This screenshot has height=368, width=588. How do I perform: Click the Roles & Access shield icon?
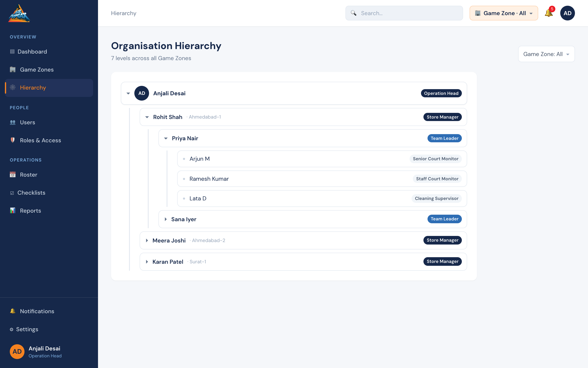[13, 140]
